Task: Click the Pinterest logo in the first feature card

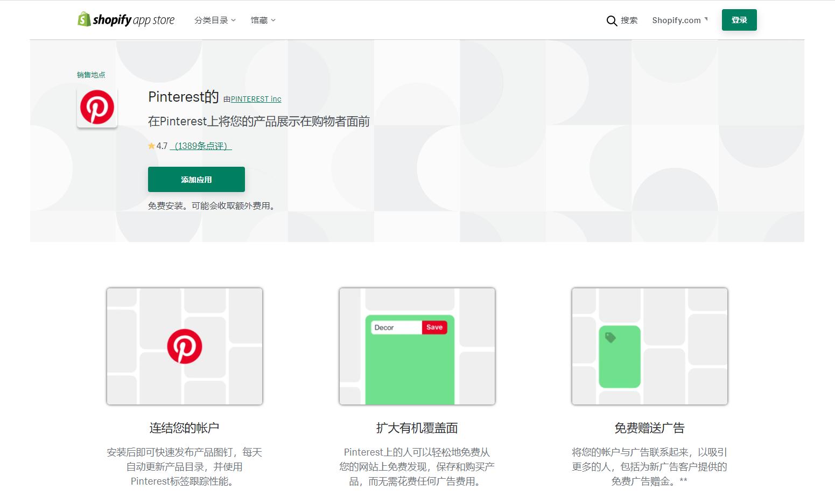Action: click(x=185, y=346)
